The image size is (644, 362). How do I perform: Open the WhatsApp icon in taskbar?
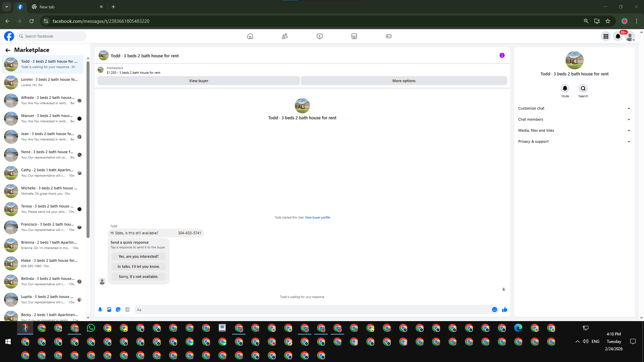pos(91,328)
